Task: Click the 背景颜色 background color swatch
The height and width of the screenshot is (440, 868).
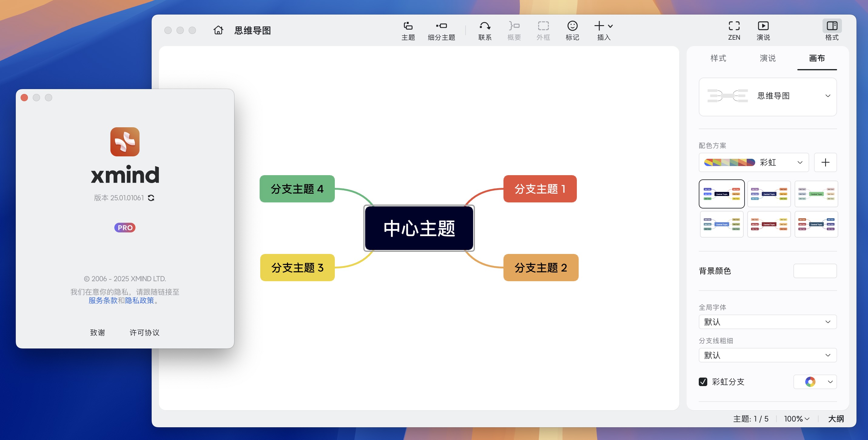Action: pyautogui.click(x=815, y=270)
